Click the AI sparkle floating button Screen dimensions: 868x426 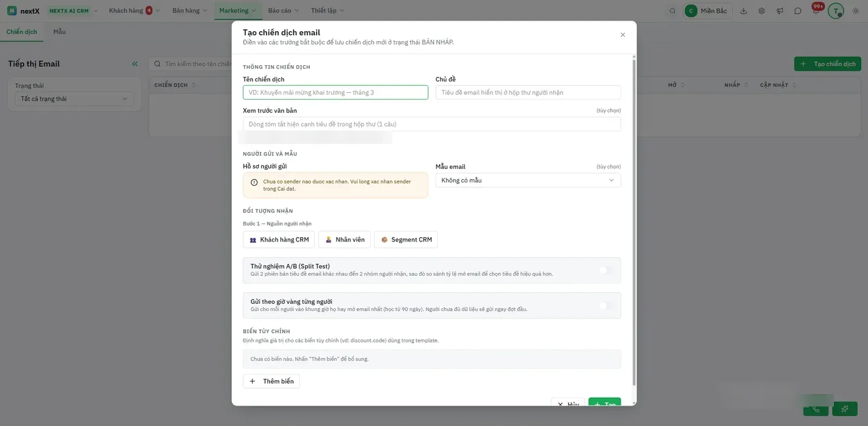[x=845, y=409]
